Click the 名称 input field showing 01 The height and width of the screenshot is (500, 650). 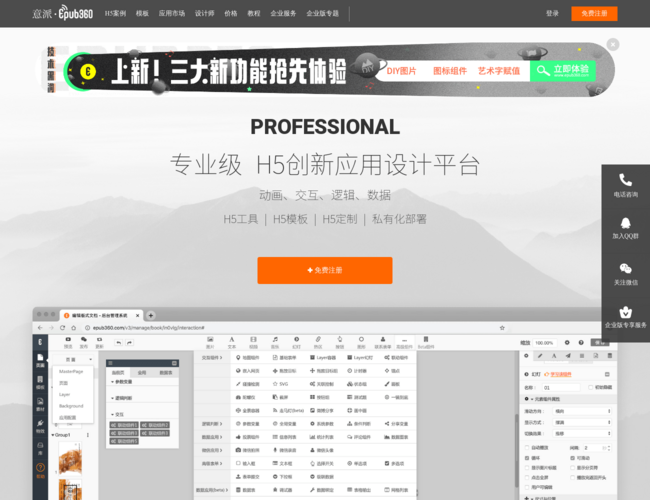pos(561,388)
